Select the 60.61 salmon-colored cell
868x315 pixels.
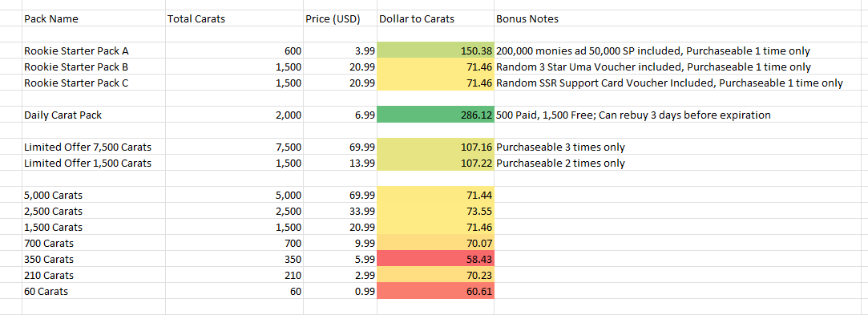pyautogui.click(x=435, y=291)
